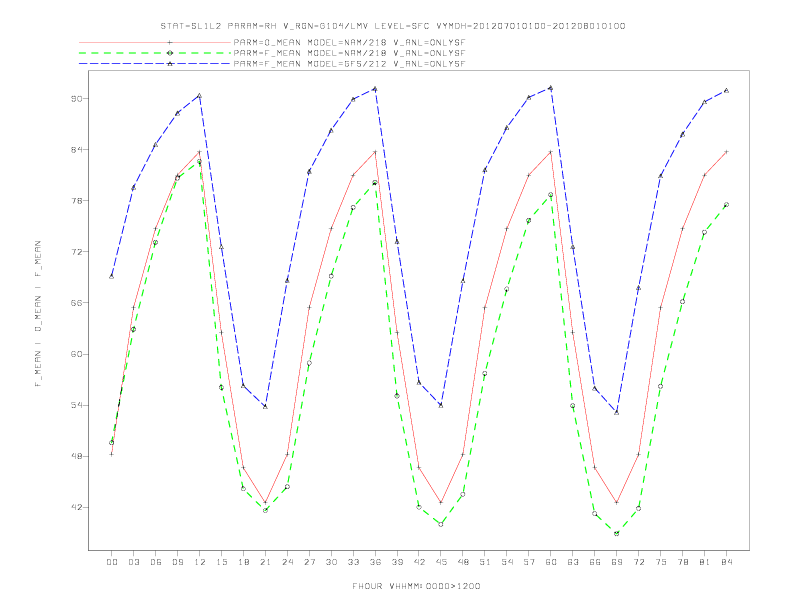Click the y-axis title F_MEAN | O_MEAN | F_MEAN
The height and width of the screenshot is (612, 792).
pyautogui.click(x=38, y=314)
